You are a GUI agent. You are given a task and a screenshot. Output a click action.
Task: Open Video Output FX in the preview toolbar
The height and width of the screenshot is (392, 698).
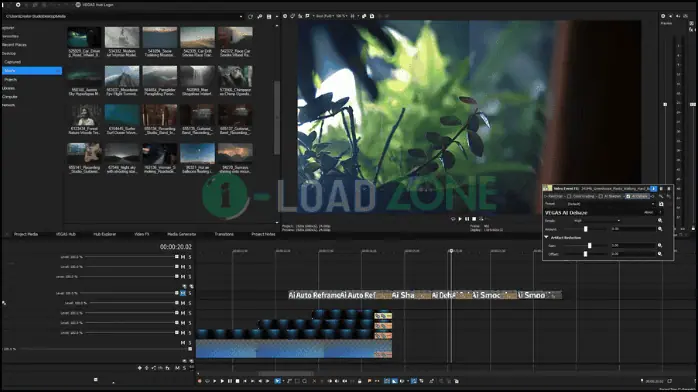click(x=300, y=16)
